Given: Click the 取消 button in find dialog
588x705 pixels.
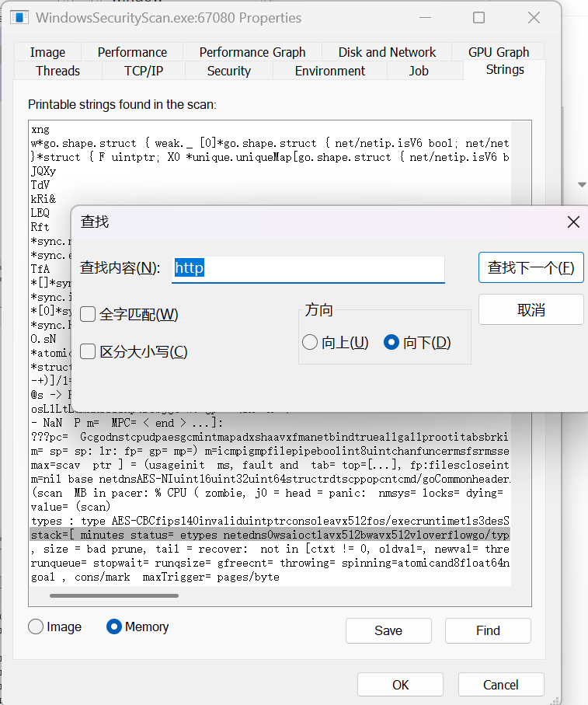Looking at the screenshot, I should click(x=531, y=310).
